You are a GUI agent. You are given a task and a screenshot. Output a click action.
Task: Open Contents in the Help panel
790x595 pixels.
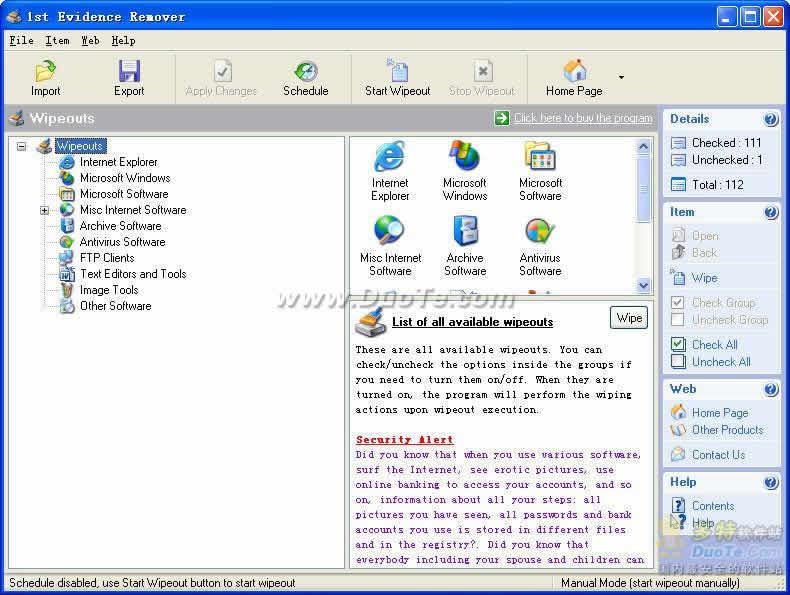pos(712,506)
